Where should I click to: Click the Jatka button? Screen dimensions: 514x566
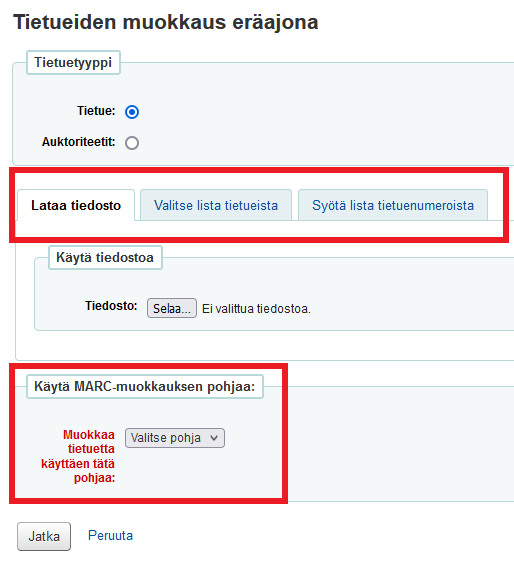click(44, 536)
